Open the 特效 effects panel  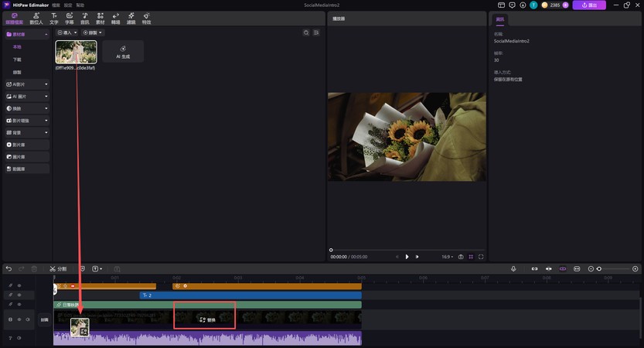(146, 18)
